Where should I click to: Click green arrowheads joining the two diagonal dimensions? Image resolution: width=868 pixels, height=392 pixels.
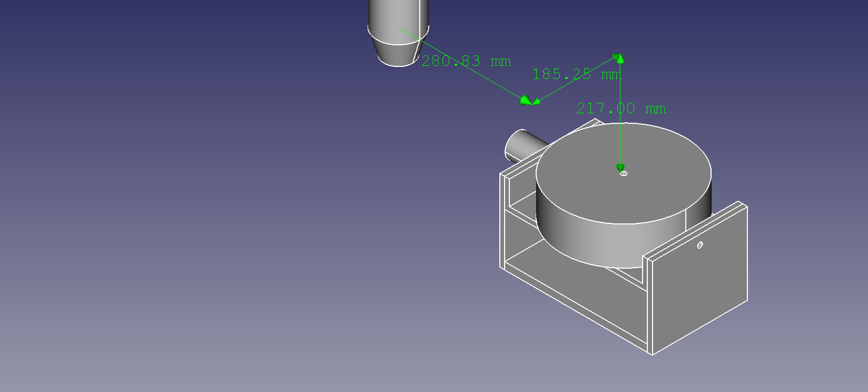(x=529, y=101)
